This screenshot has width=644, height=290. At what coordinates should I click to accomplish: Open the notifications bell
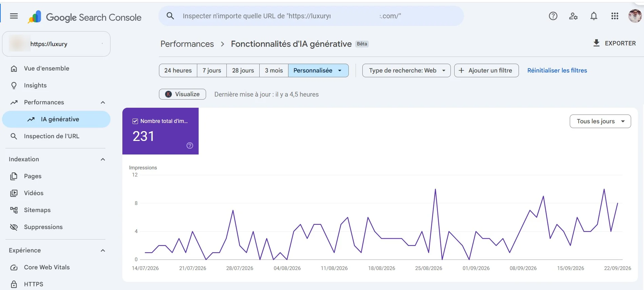point(594,16)
